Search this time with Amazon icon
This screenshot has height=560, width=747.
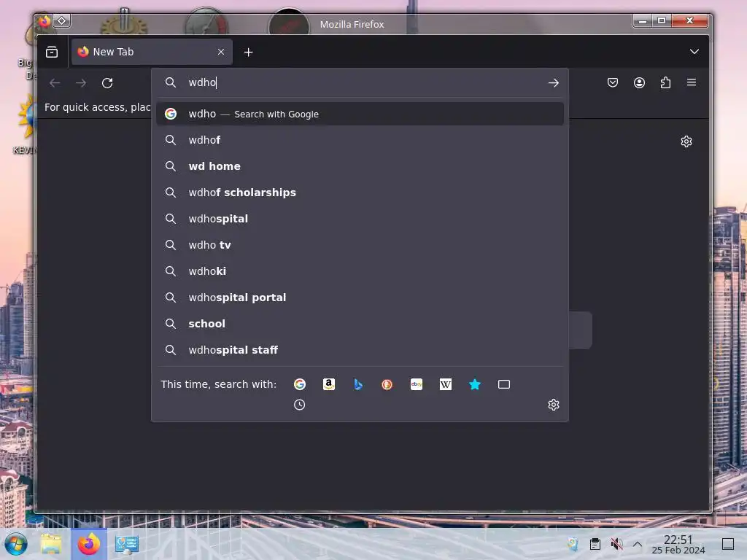pyautogui.click(x=329, y=384)
